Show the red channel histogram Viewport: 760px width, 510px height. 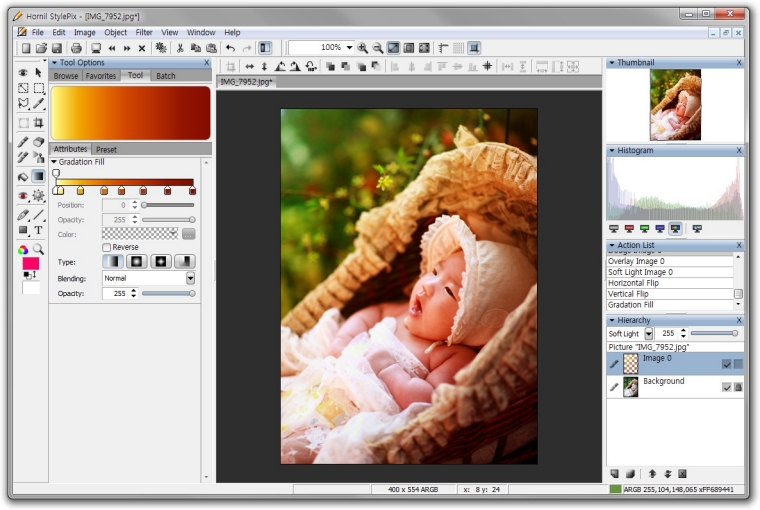point(629,229)
